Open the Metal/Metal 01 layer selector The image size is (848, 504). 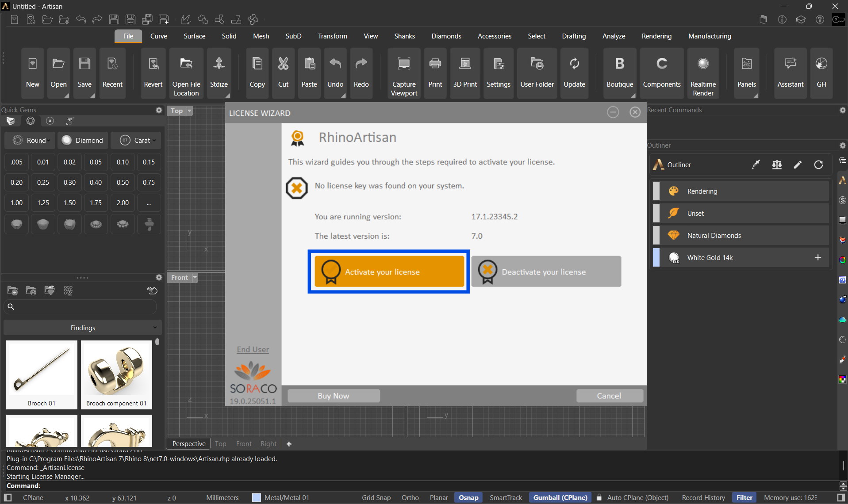pyautogui.click(x=286, y=497)
